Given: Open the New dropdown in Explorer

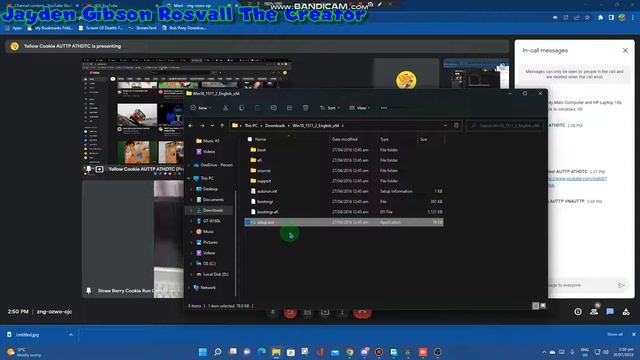Looking at the screenshot, I should coord(201,108).
